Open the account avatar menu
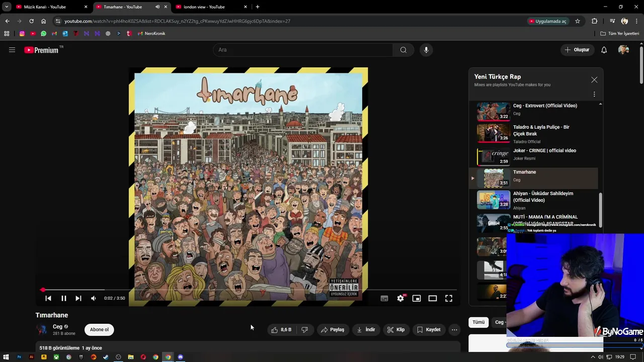The image size is (644, 362). click(x=624, y=50)
